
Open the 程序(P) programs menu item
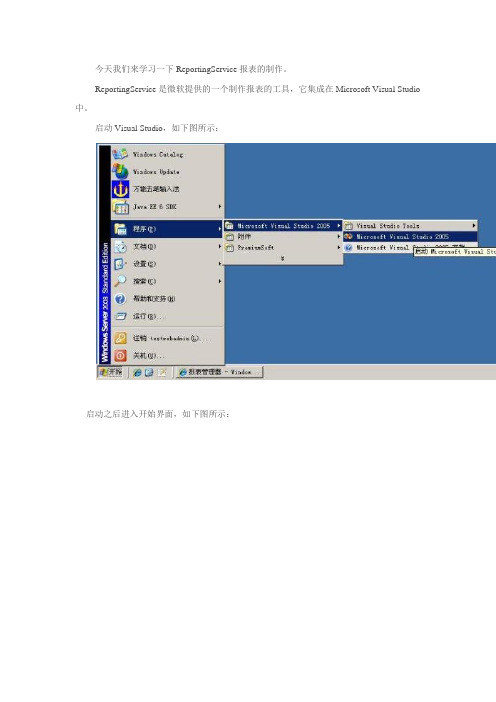coord(167,229)
